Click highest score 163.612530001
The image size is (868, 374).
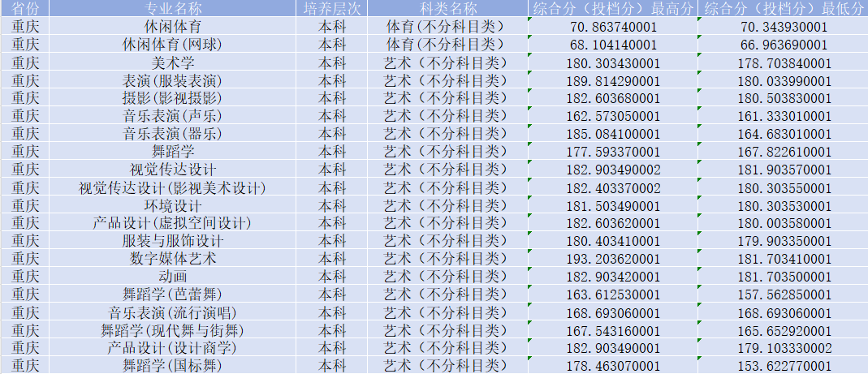click(x=612, y=294)
